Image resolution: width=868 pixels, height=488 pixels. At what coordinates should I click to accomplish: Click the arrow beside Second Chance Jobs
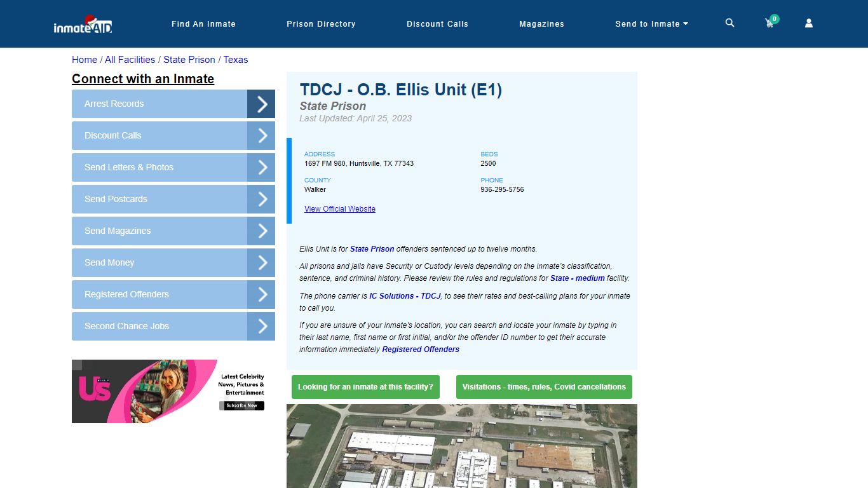[261, 326]
